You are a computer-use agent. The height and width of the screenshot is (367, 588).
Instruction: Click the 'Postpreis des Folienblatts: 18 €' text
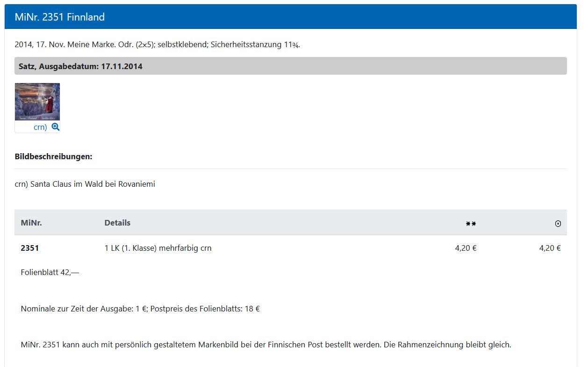(205, 309)
